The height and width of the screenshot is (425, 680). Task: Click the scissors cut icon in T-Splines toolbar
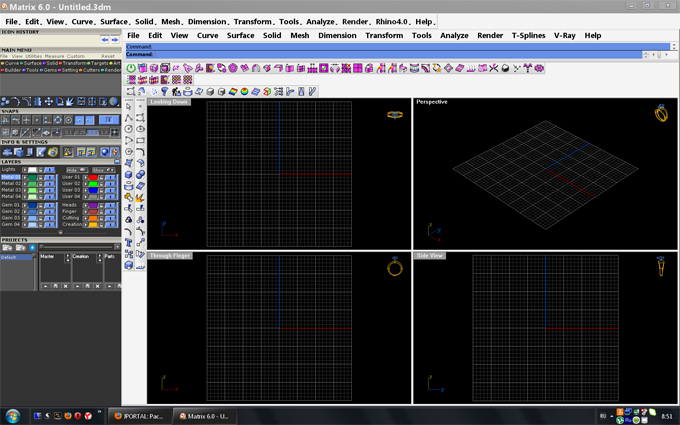coord(494,68)
